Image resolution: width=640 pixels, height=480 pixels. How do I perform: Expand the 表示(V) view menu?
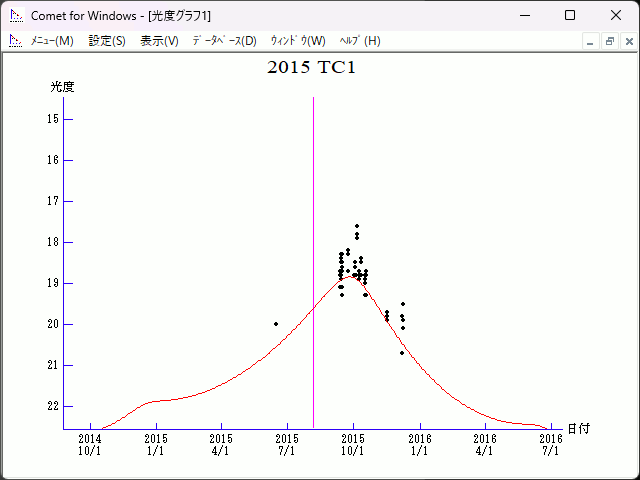[x=159, y=41]
